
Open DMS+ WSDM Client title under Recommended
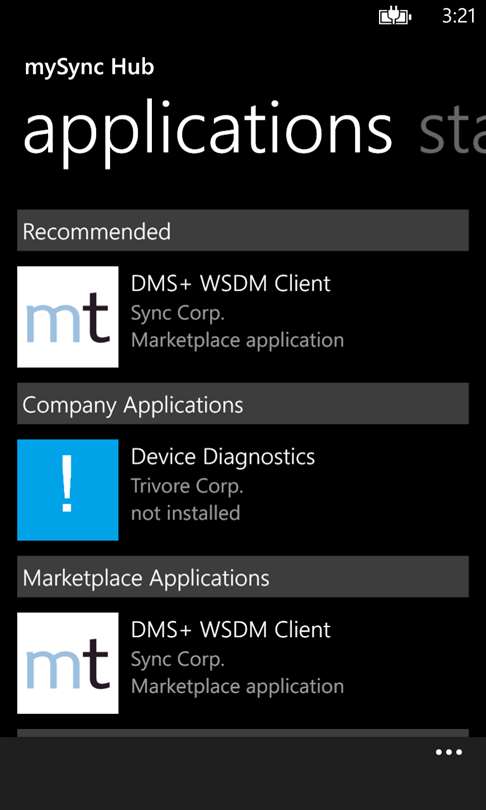coord(230,284)
